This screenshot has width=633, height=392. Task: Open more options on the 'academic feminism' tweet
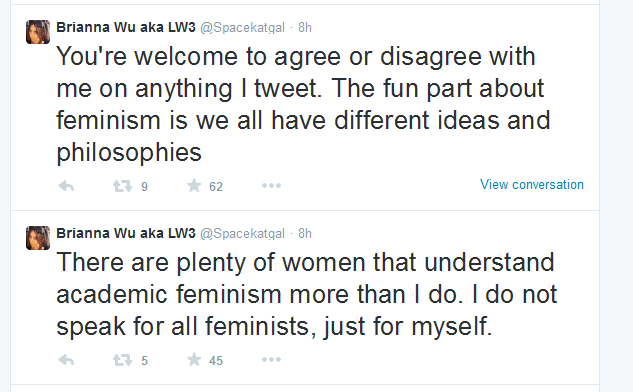pos(271,360)
